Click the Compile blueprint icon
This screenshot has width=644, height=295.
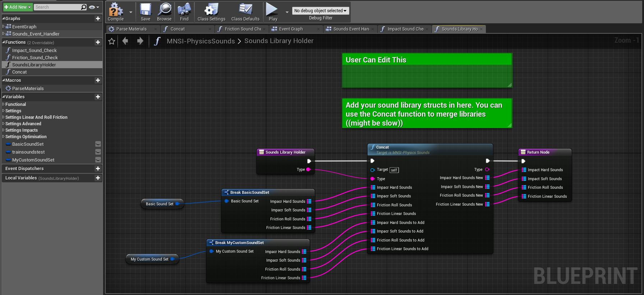tap(116, 10)
